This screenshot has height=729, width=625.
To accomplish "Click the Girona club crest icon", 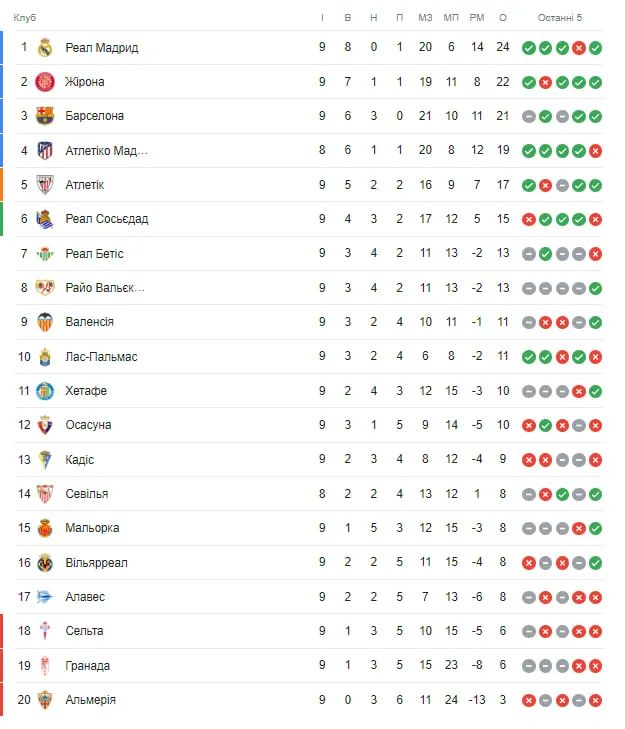I will pyautogui.click(x=44, y=82).
